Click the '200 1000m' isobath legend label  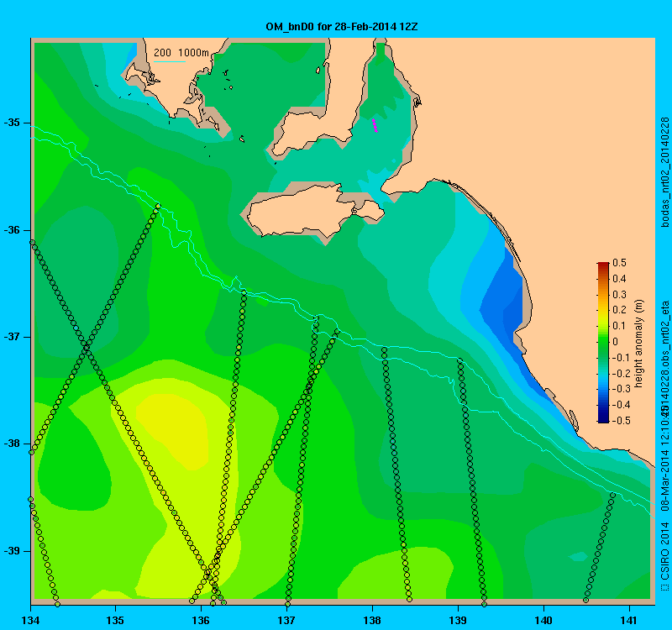click(181, 53)
